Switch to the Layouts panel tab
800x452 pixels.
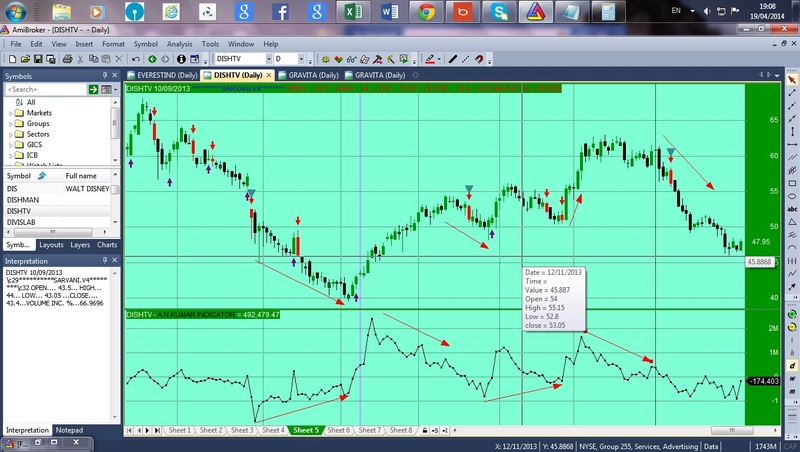52,245
